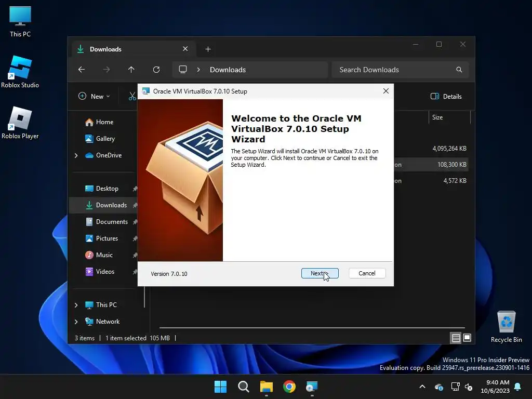
Task: Click the pin icon beside Documents
Action: (135, 222)
